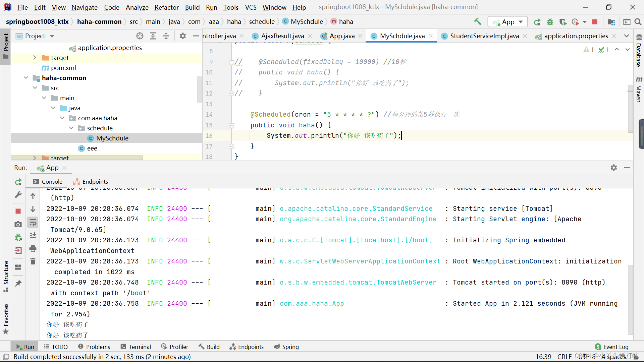This screenshot has height=362, width=644.
Task: Expand the target folder under haha-common
Action: click(x=35, y=158)
